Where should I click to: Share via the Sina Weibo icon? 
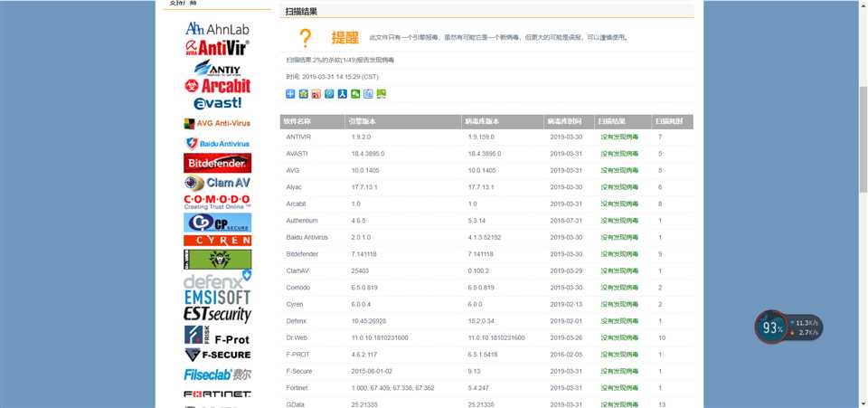316,94
